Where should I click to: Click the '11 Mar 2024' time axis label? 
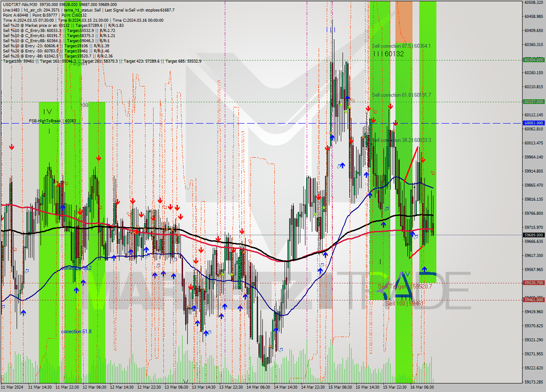click(13, 387)
